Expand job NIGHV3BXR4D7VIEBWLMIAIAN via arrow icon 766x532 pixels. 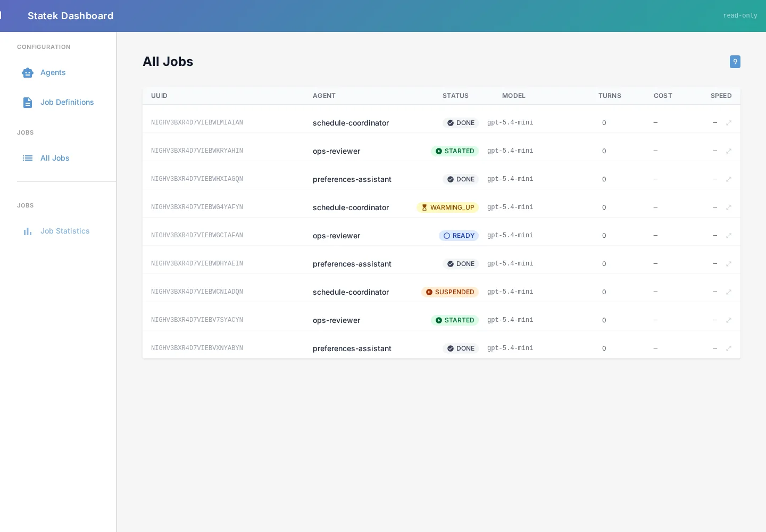pos(729,123)
